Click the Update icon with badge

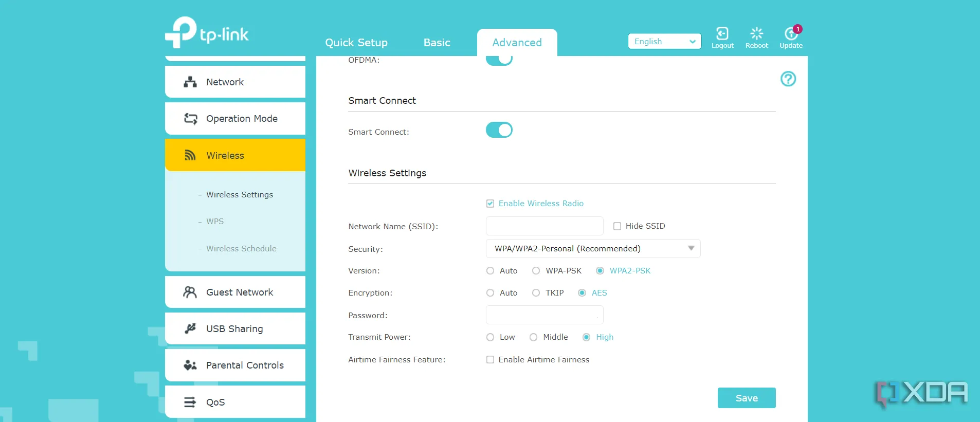click(791, 33)
